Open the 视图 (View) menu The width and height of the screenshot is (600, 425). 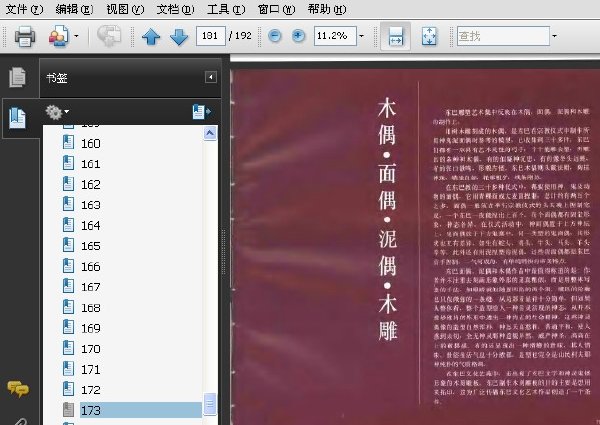(125, 9)
